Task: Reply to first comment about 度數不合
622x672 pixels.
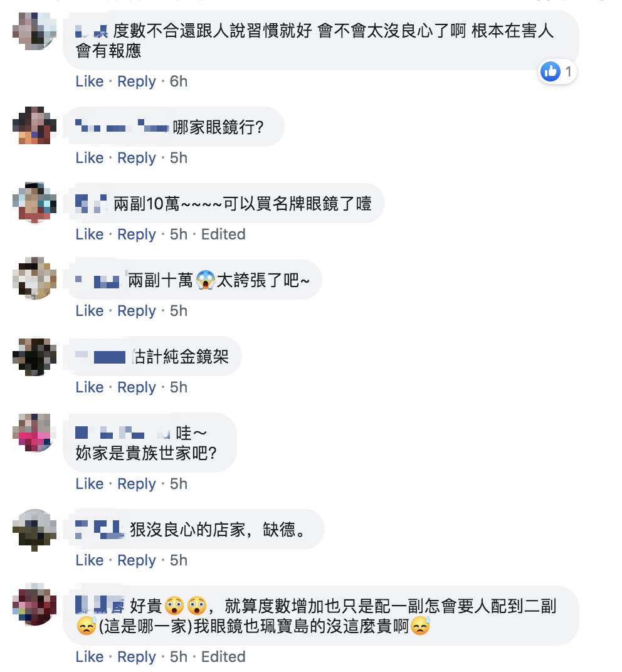Action: click(136, 81)
